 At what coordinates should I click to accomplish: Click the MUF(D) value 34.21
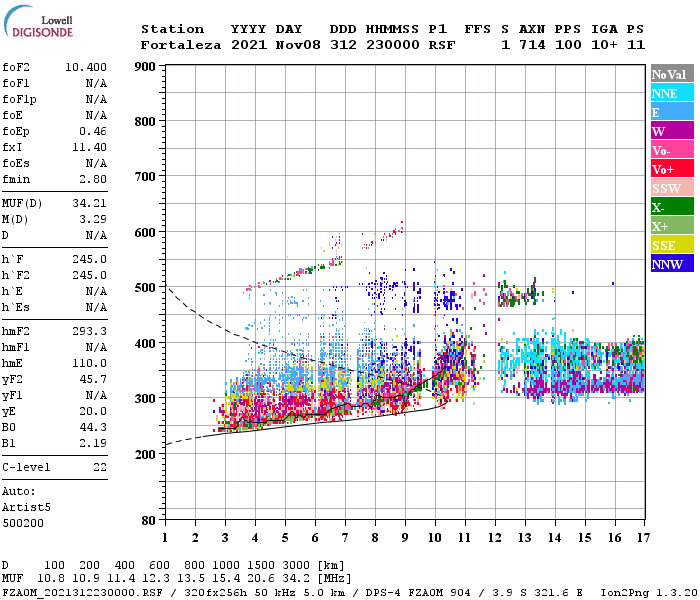(x=89, y=203)
